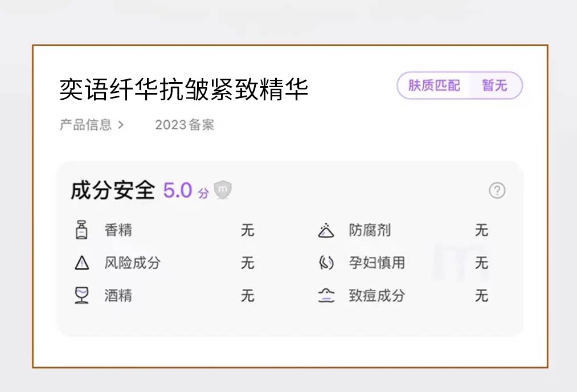577x392 pixels.
Task: Open the 2023备案 registration info
Action: 185,125
